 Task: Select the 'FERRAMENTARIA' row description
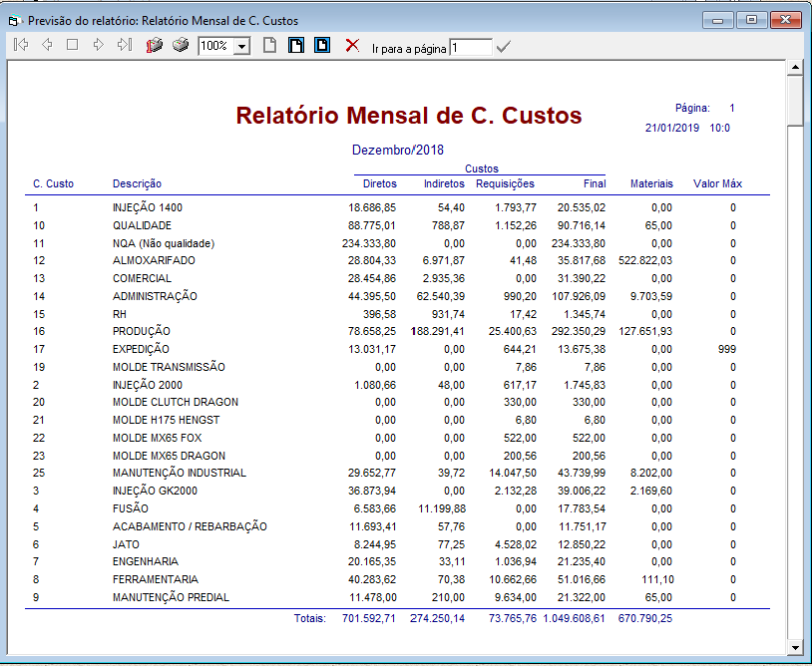156,579
